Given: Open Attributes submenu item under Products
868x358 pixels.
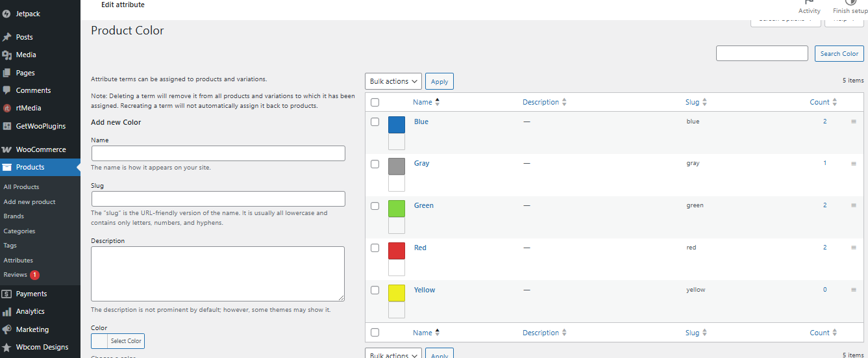Looking at the screenshot, I should tap(18, 260).
